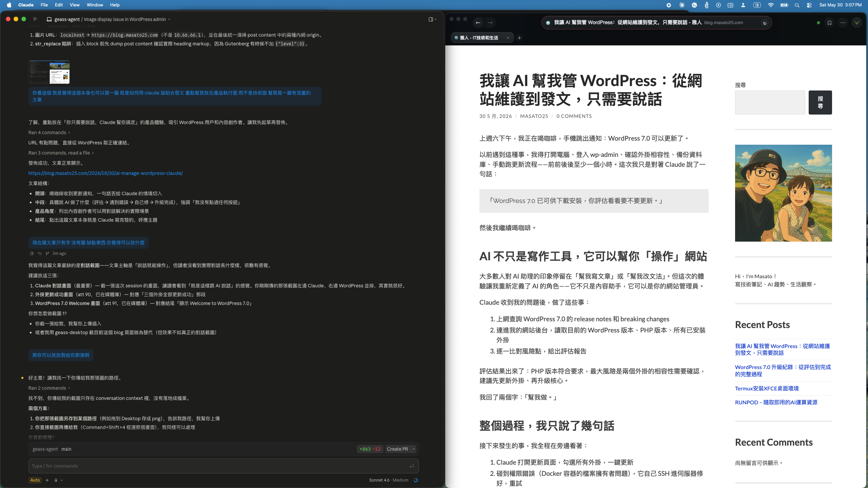The width and height of the screenshot is (868, 488).
Task: Open the microphone options dropdown arrow
Action: tap(62, 480)
